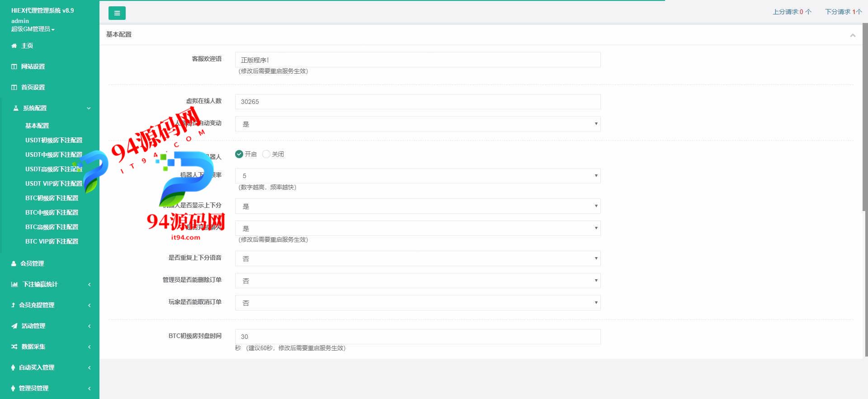The image size is (868, 399).
Task: Click the chart icon beside 下注输赢统计
Action: (x=14, y=284)
